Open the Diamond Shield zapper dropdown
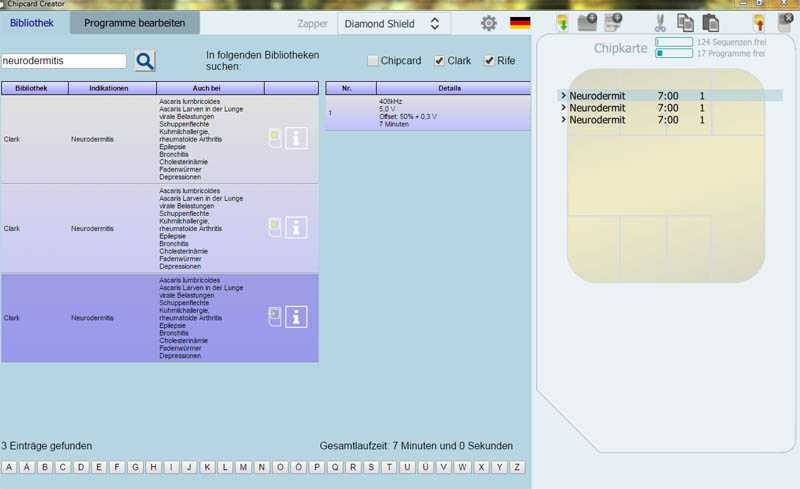This screenshot has height=489, width=800. pos(391,23)
